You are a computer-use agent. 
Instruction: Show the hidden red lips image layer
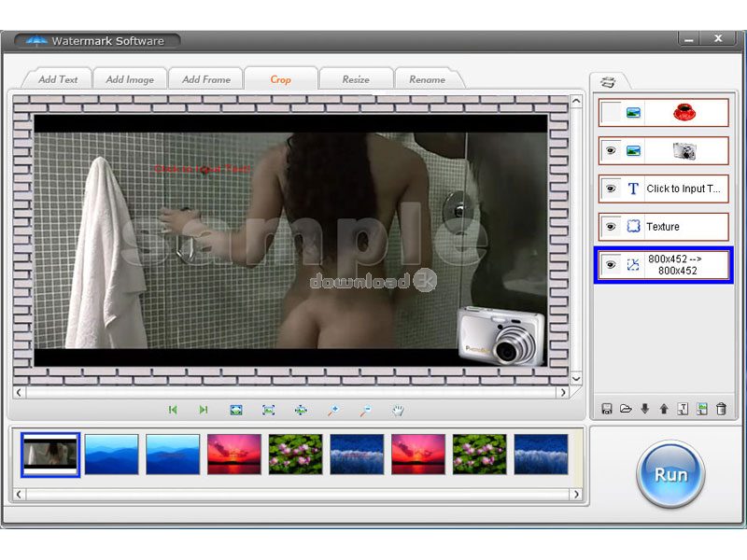pos(610,113)
